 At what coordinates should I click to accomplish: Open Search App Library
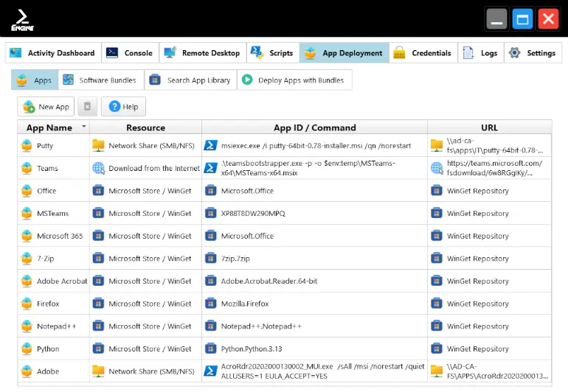coord(190,80)
